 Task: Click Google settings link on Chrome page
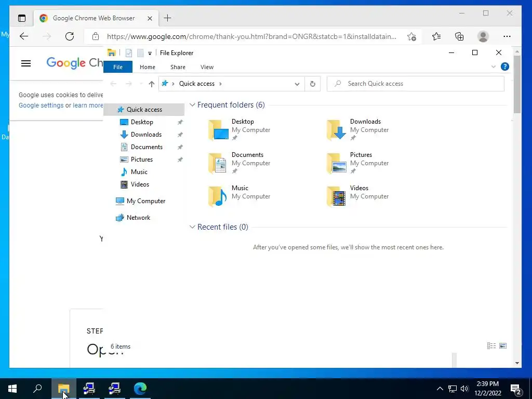click(41, 105)
